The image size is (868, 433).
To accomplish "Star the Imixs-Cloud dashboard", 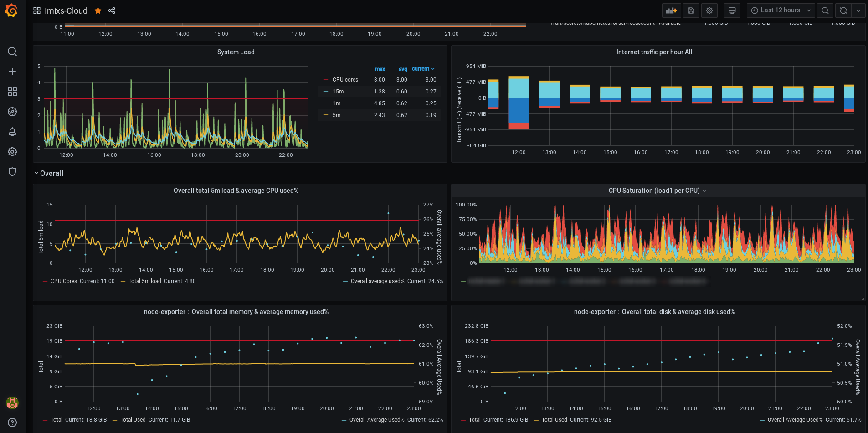I will click(x=98, y=10).
